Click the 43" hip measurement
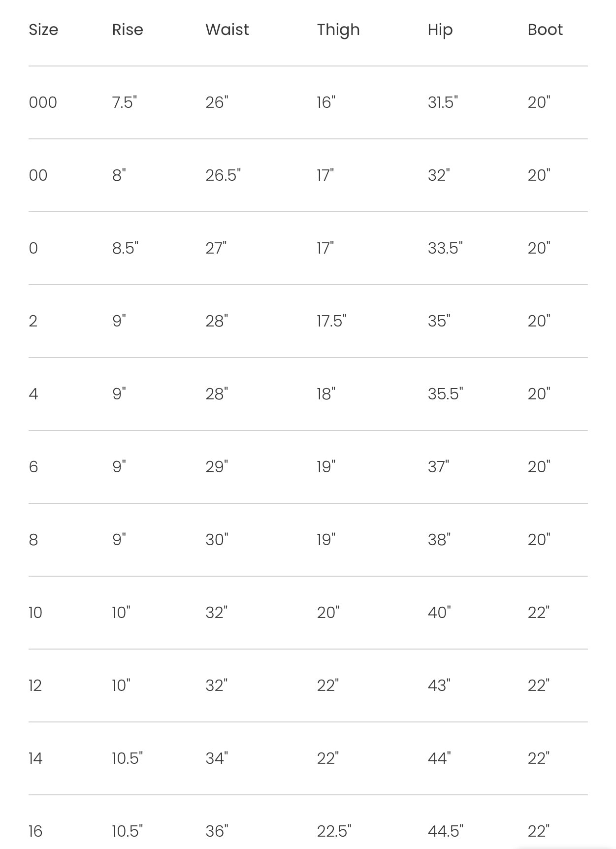 tap(439, 685)
